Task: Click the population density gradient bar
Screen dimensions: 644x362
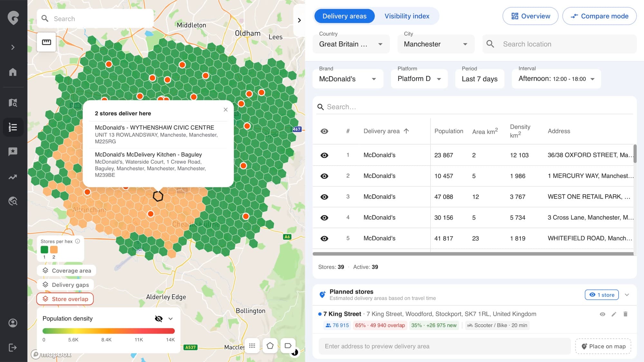Action: [109, 331]
